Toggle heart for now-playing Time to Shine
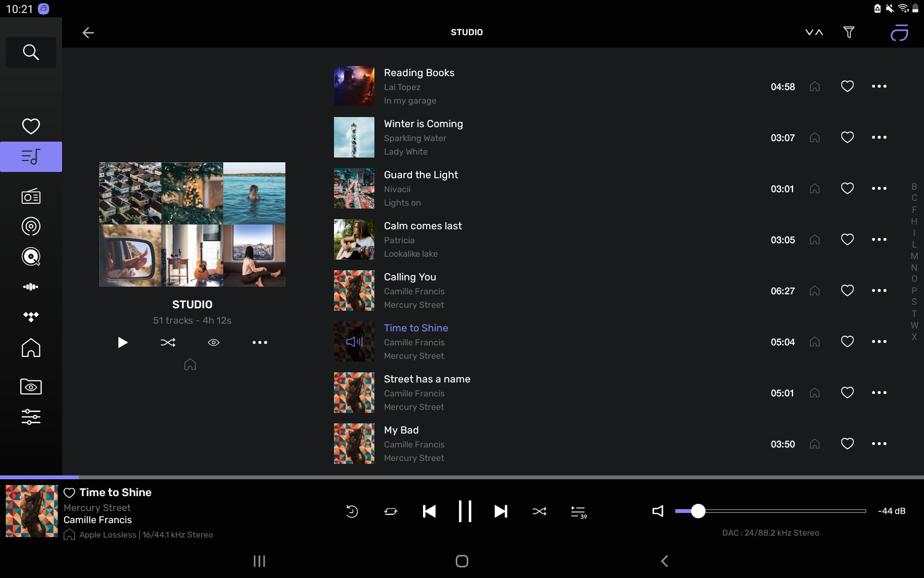The width and height of the screenshot is (924, 578). 69,493
